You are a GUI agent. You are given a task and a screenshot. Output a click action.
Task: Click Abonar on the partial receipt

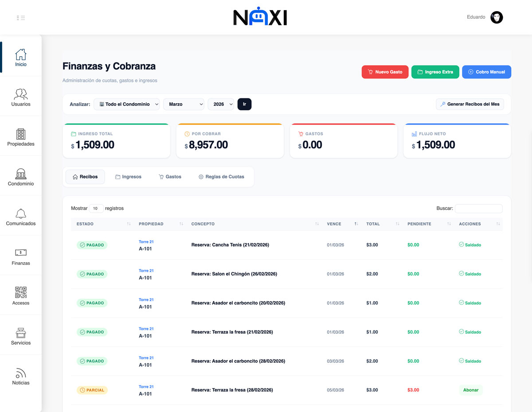(471, 390)
